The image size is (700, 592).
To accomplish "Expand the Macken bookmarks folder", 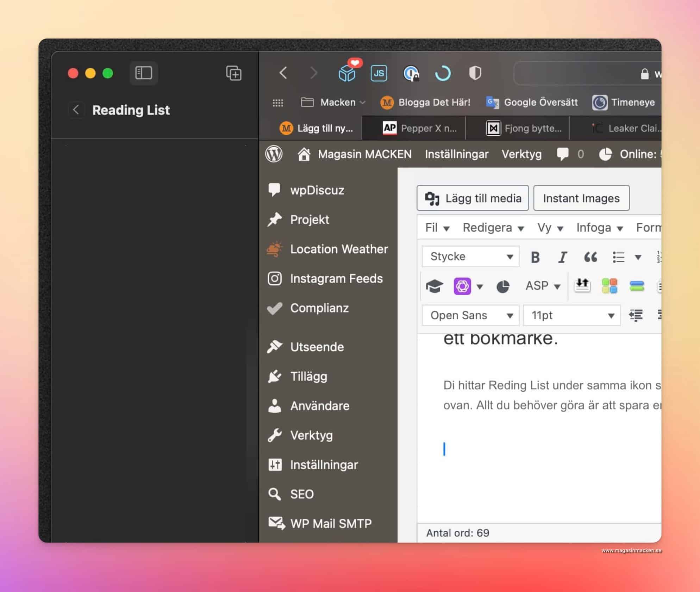I will pyautogui.click(x=333, y=103).
